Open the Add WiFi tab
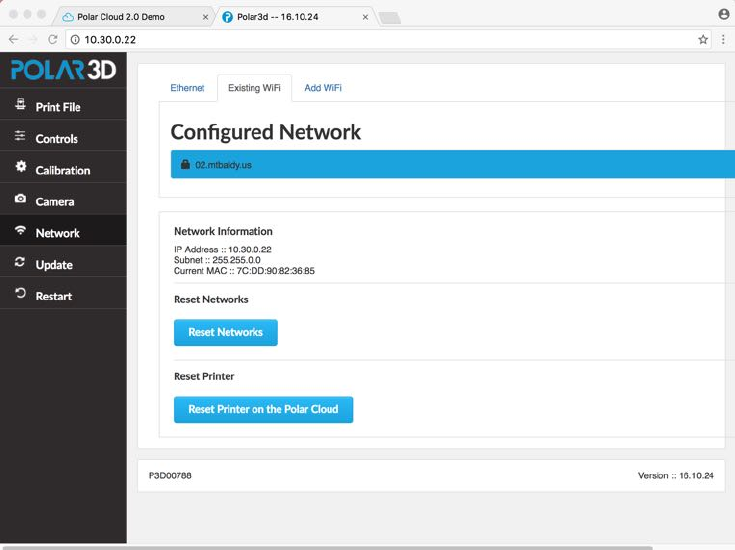The image size is (735, 550). (323, 88)
